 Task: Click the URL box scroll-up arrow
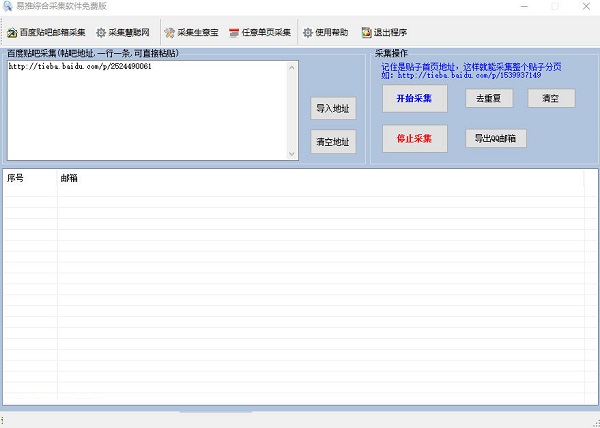(293, 68)
